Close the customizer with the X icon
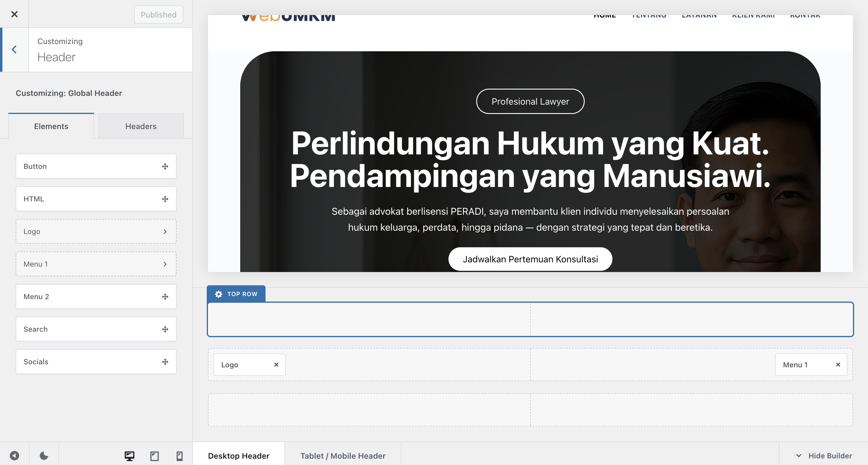868x465 pixels. (14, 14)
